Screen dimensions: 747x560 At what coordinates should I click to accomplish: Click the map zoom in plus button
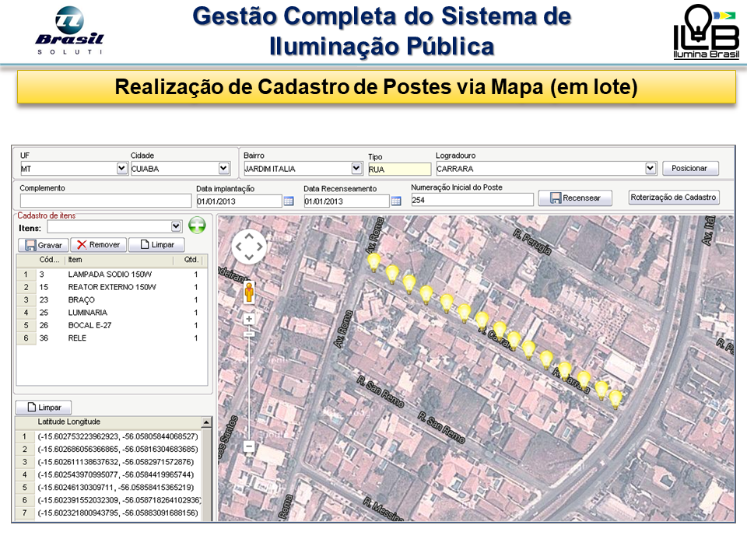[x=249, y=319]
